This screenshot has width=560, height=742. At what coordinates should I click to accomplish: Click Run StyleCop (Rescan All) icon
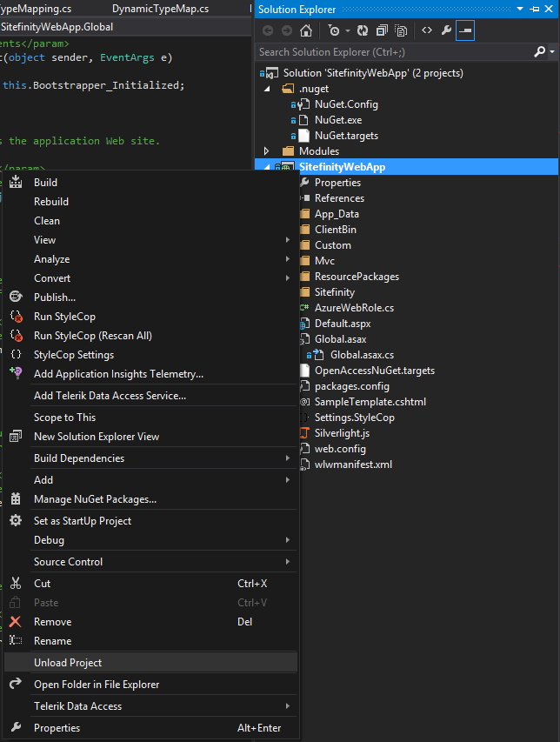[16, 336]
